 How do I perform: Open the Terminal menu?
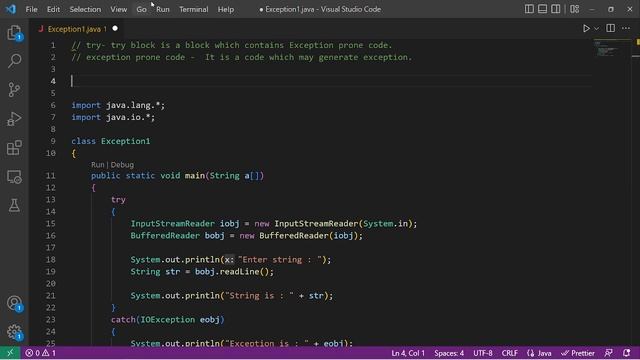click(193, 9)
